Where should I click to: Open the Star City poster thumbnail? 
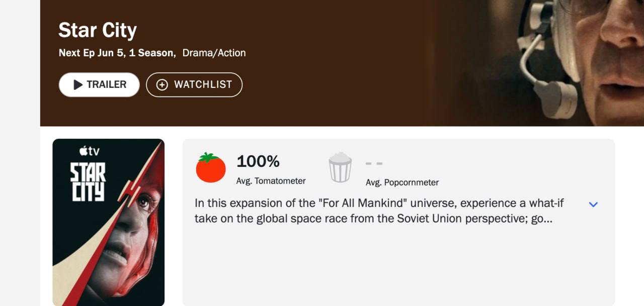point(109,222)
